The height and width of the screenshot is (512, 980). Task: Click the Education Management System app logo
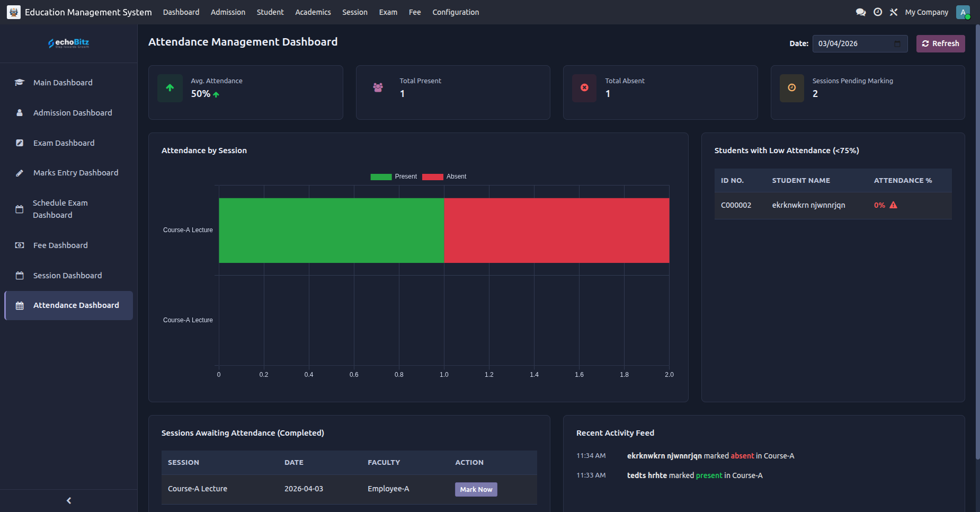tap(14, 12)
